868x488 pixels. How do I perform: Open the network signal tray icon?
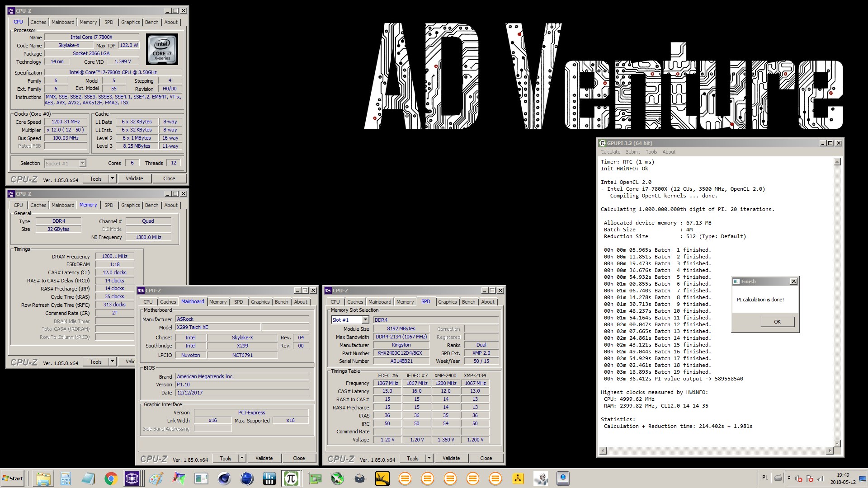coord(821,479)
